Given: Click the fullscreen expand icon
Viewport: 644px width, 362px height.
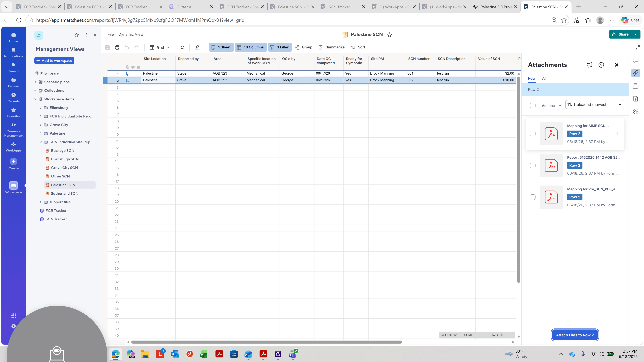Looking at the screenshot, I should click(637, 47).
